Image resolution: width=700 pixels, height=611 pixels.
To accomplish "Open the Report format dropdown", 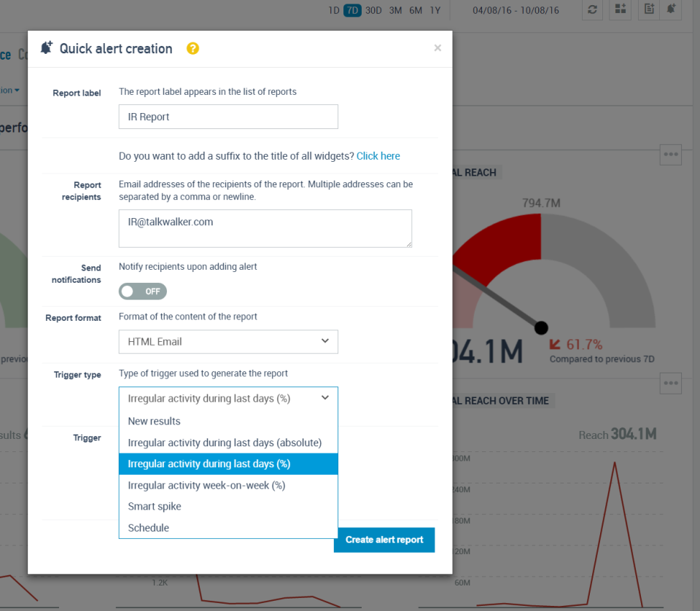I will 228,341.
